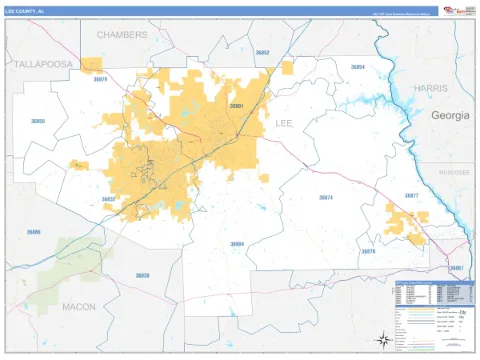Image resolution: width=480 pixels, height=360 pixels.
Task: Click ZIP code label 36850
Action: [38, 121]
